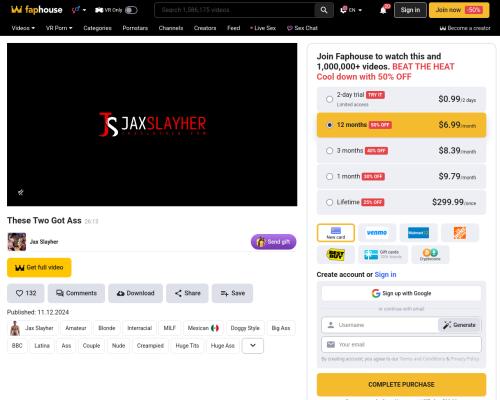Open the notifications bell
Image resolution: width=500 pixels, height=400 pixels.
coord(383,10)
